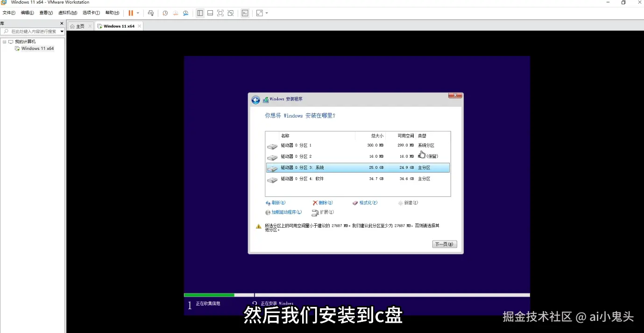
Task: Select the 驱动器 0 分区 4: 软件 row
Action: [x=358, y=179]
